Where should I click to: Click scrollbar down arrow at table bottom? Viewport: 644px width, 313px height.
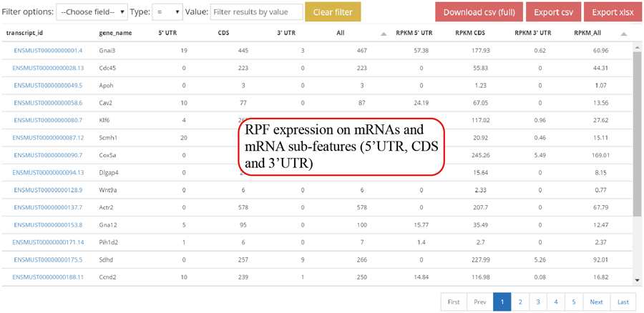point(636,280)
